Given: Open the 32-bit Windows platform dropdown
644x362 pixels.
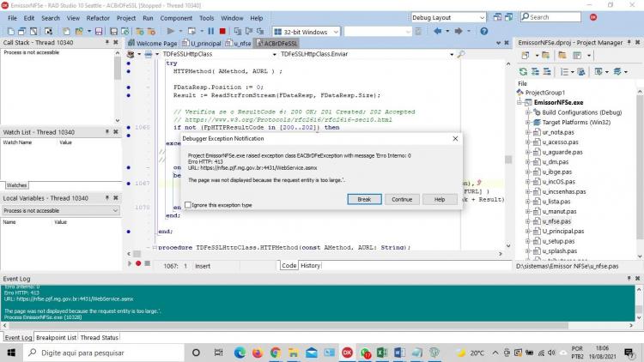Looking at the screenshot, I should point(336,32).
